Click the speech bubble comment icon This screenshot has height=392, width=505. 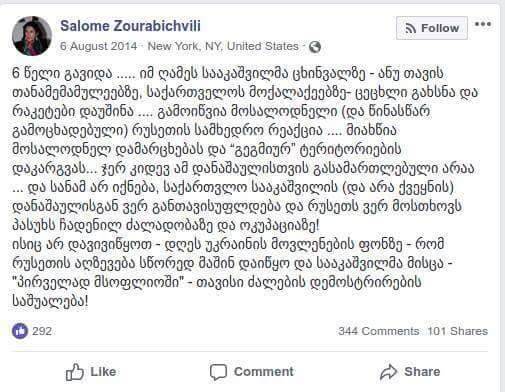pyautogui.click(x=218, y=372)
